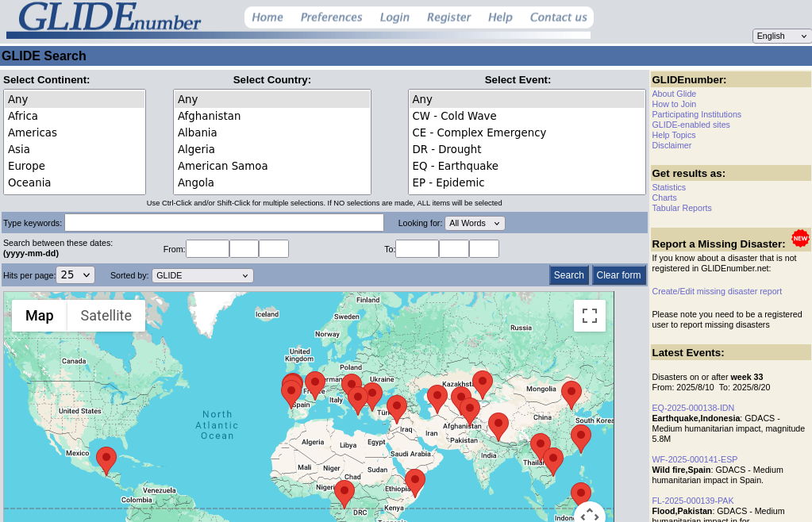Open the FL-2025-000139-PAK event link
Viewport: 812px width, 522px height.
point(693,501)
